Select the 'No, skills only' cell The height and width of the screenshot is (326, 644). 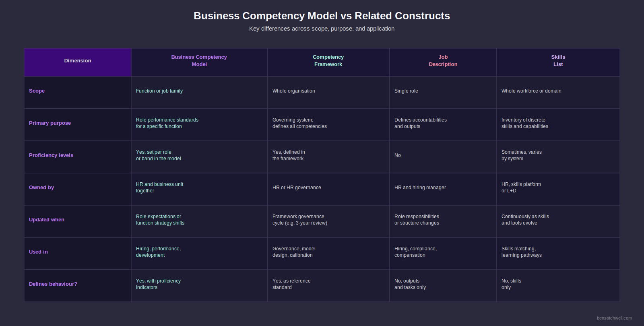[x=558, y=286]
